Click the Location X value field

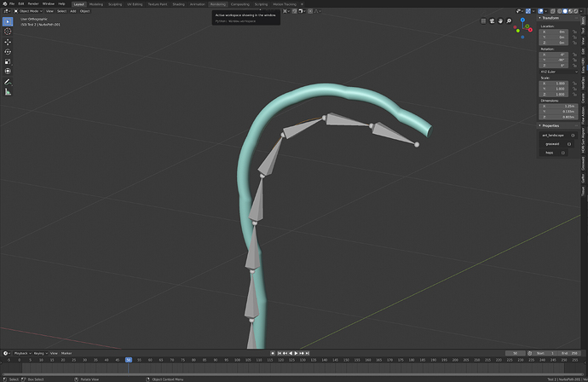(554, 32)
